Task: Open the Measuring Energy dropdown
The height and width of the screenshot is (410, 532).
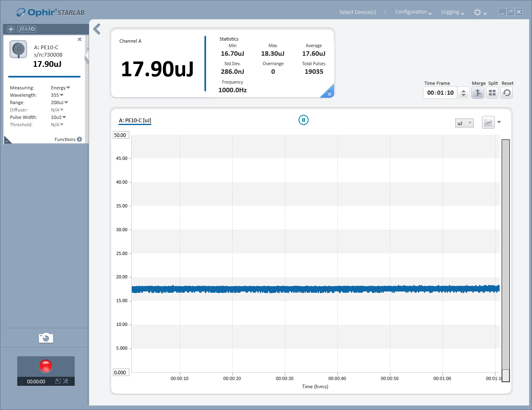Action: coord(60,88)
